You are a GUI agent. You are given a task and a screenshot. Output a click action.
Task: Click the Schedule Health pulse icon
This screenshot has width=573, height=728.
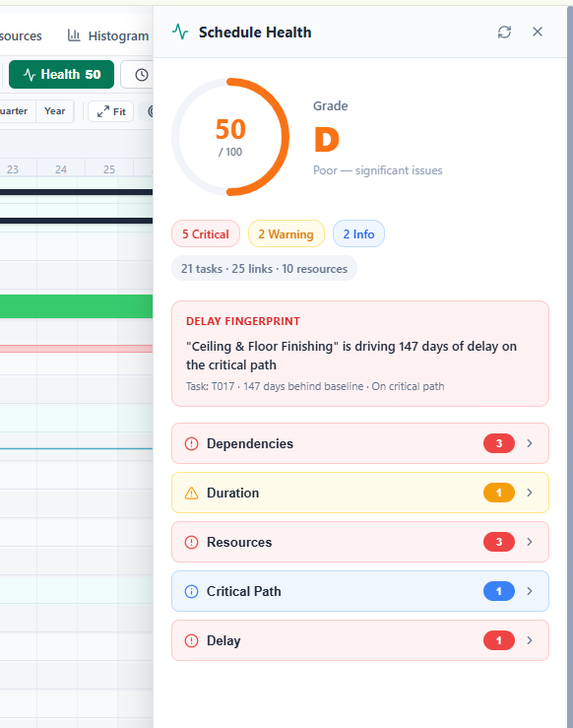pos(180,33)
